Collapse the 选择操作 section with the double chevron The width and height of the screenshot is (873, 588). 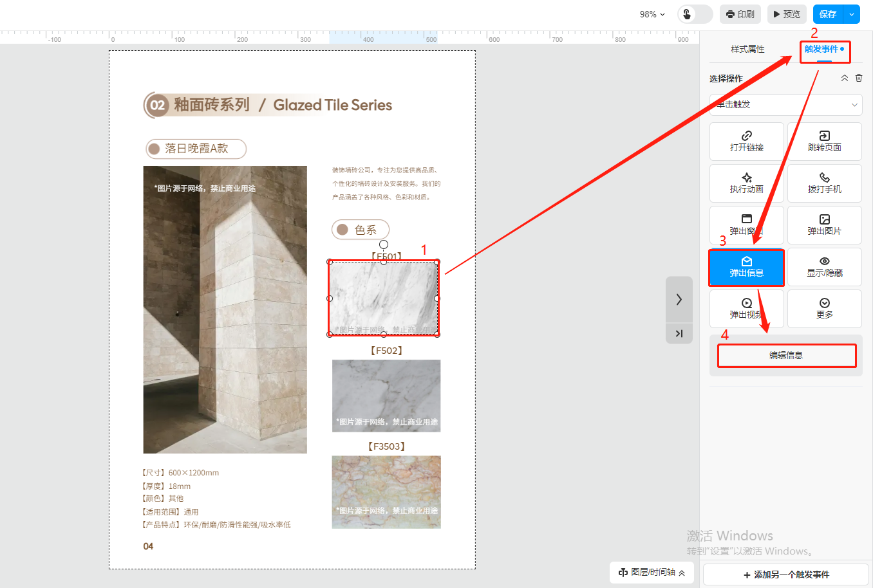(x=844, y=78)
